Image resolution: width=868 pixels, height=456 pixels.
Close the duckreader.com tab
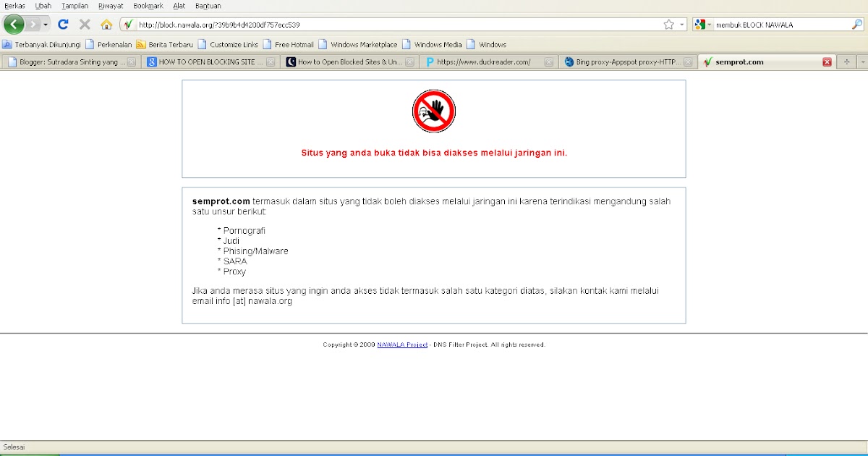pyautogui.click(x=548, y=62)
